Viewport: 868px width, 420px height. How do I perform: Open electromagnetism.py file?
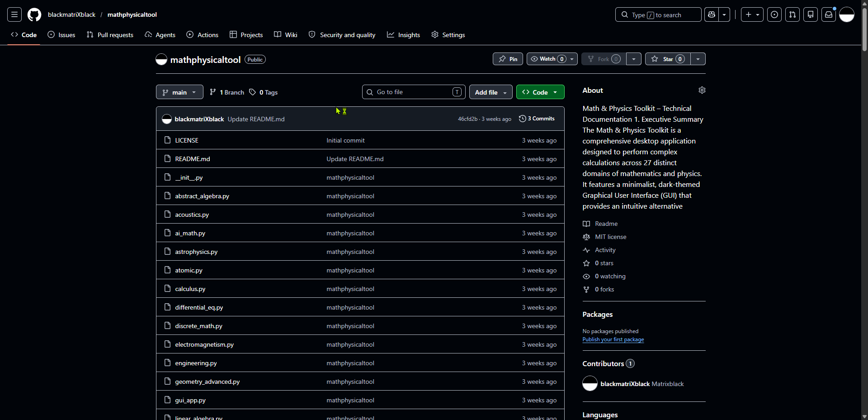[x=204, y=344]
